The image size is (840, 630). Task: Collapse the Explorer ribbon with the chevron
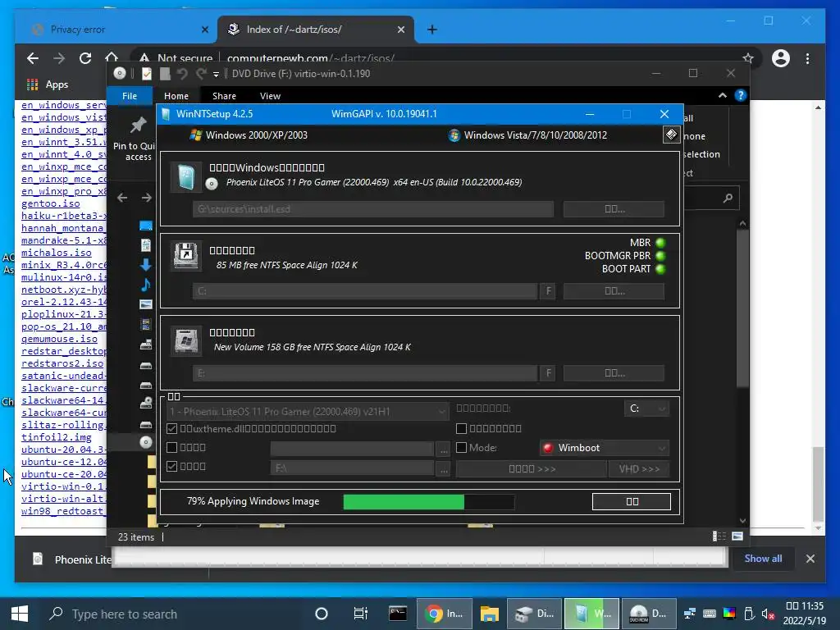(723, 95)
